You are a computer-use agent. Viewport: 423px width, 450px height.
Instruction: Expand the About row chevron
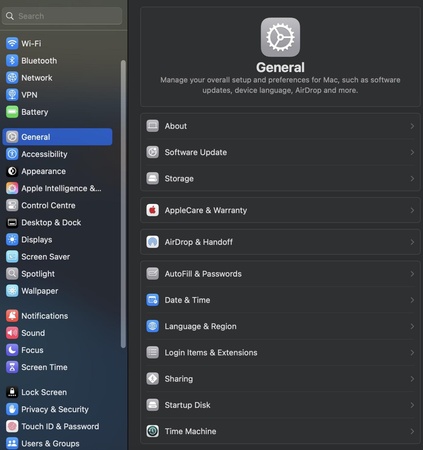click(x=412, y=126)
